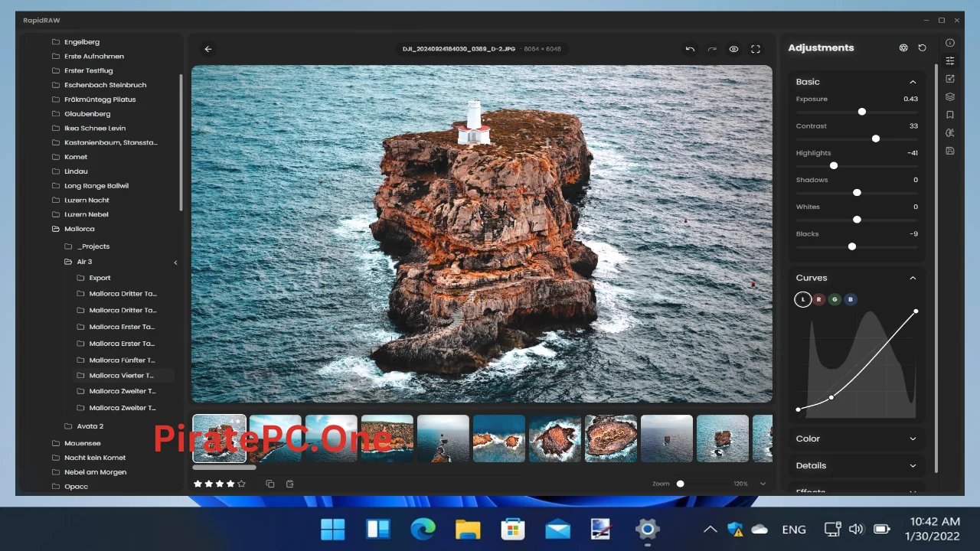Viewport: 980px width, 551px height.
Task: Select the B blue curve channel
Action: coord(851,299)
